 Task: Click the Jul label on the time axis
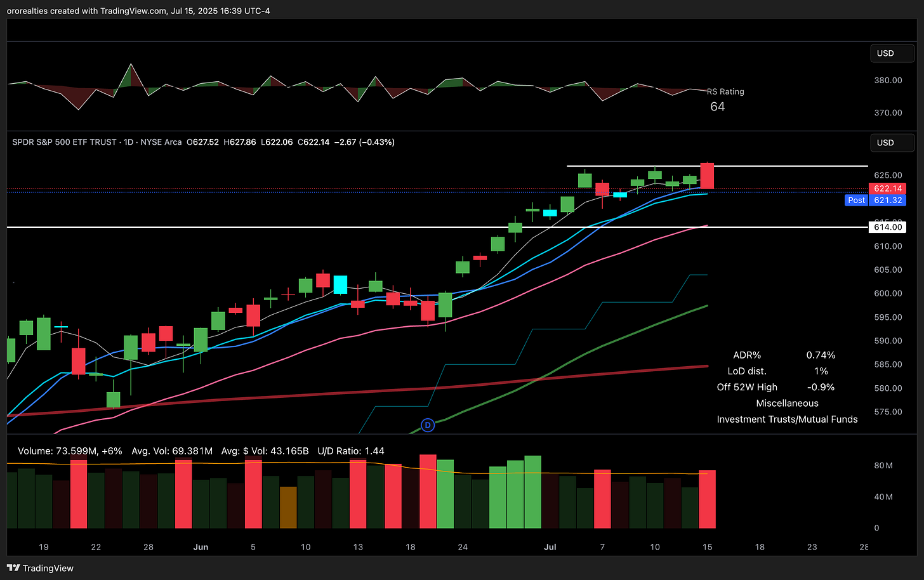click(x=550, y=546)
